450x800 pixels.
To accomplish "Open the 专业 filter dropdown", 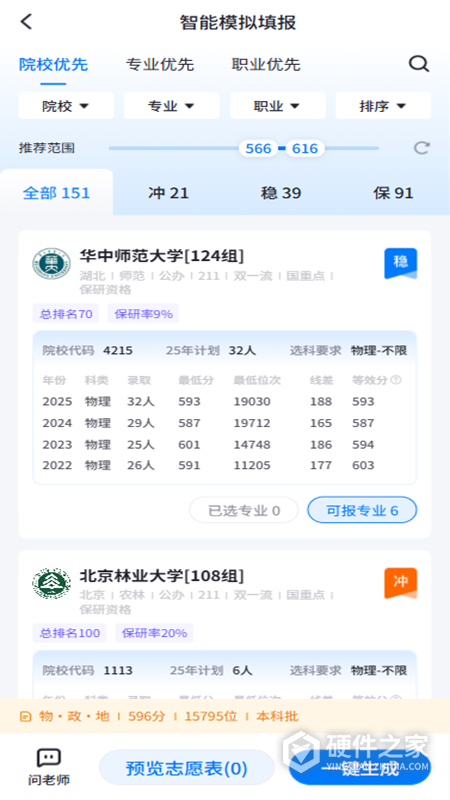I will 171,106.
